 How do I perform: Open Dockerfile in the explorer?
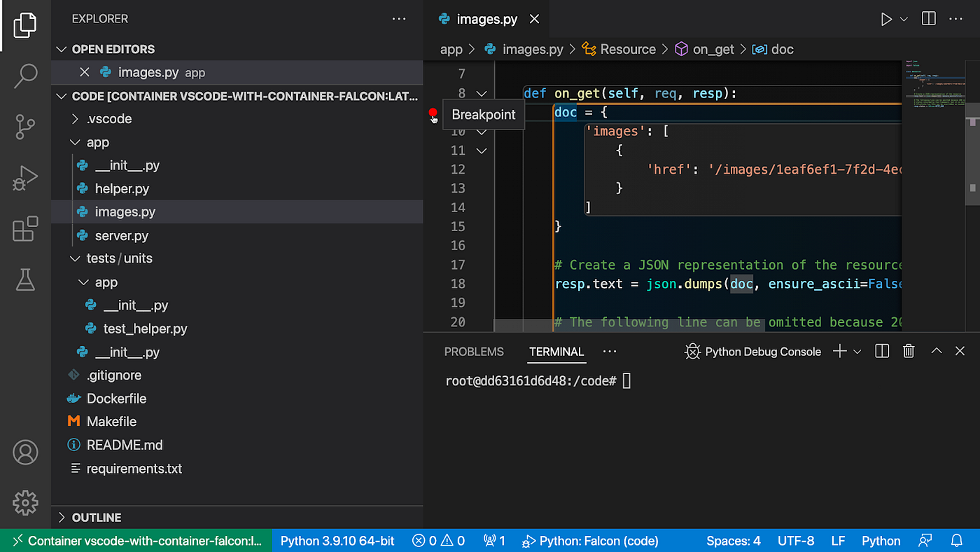pyautogui.click(x=116, y=399)
